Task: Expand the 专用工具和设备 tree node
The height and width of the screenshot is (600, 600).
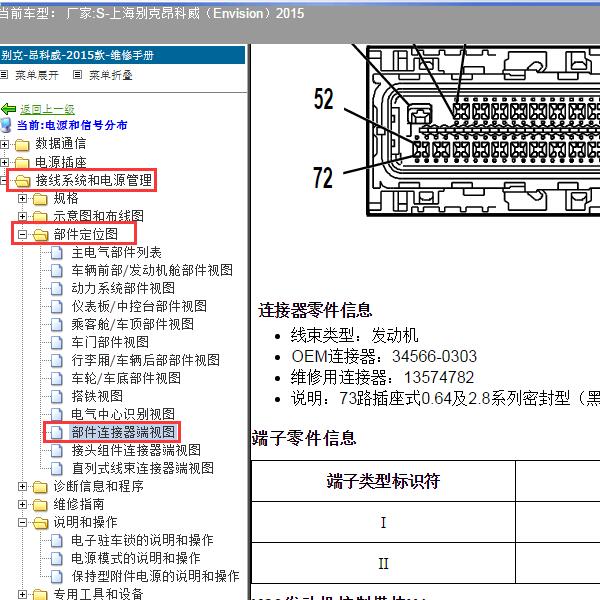Action: (23, 594)
